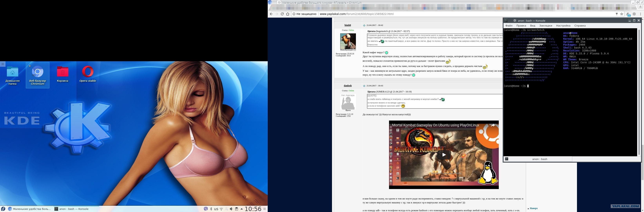Switch the 'us' keyboard layout indicator
This screenshot has width=644, height=212.
pyautogui.click(x=216, y=209)
